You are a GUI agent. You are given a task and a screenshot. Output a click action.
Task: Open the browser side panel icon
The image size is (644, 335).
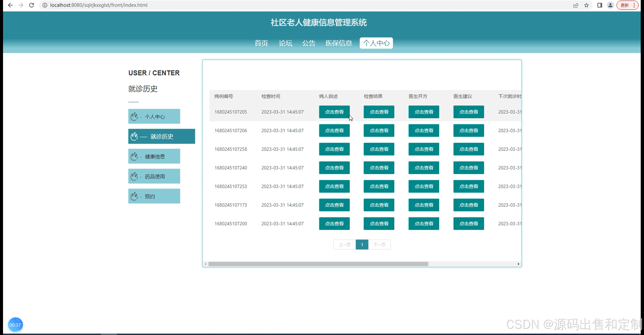[x=599, y=5]
